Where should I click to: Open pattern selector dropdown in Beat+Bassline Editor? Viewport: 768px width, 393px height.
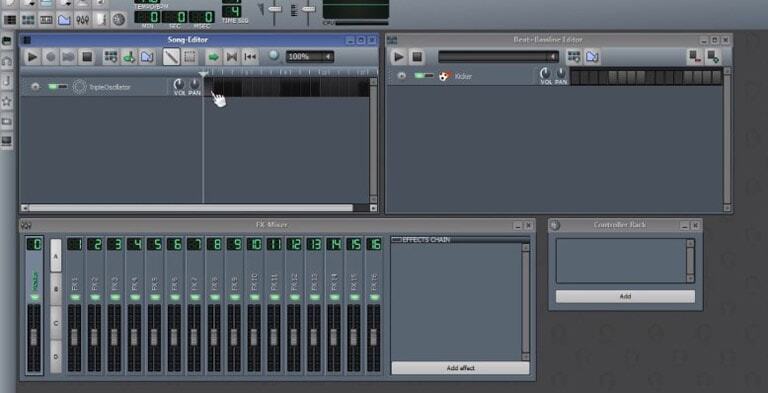tap(498, 57)
